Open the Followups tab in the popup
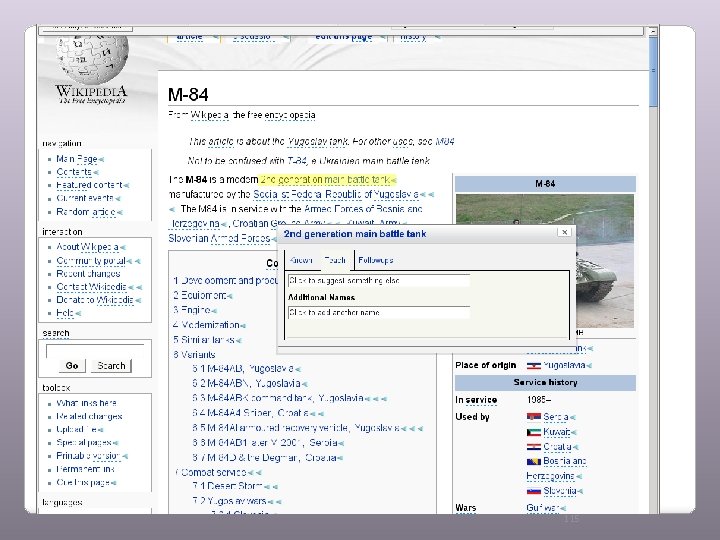The height and width of the screenshot is (540, 720). (375, 260)
